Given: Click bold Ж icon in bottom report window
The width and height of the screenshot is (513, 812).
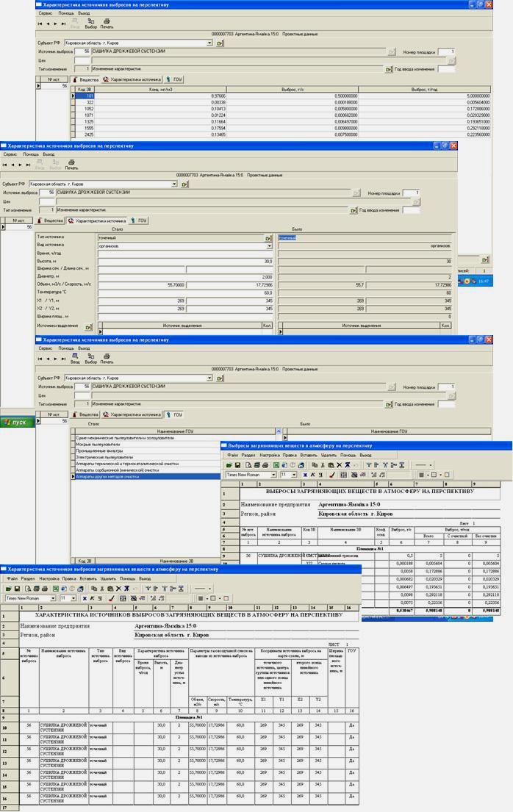Looking at the screenshot, I should 85,598.
